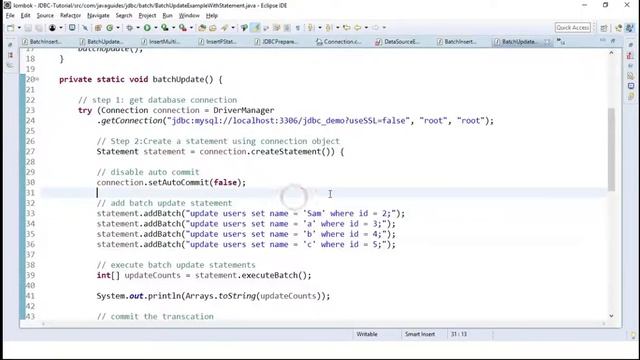Image resolution: width=640 pixels, height=360 pixels.
Task: Open dropdown arrow next to External Tools
Action: click(191, 28)
